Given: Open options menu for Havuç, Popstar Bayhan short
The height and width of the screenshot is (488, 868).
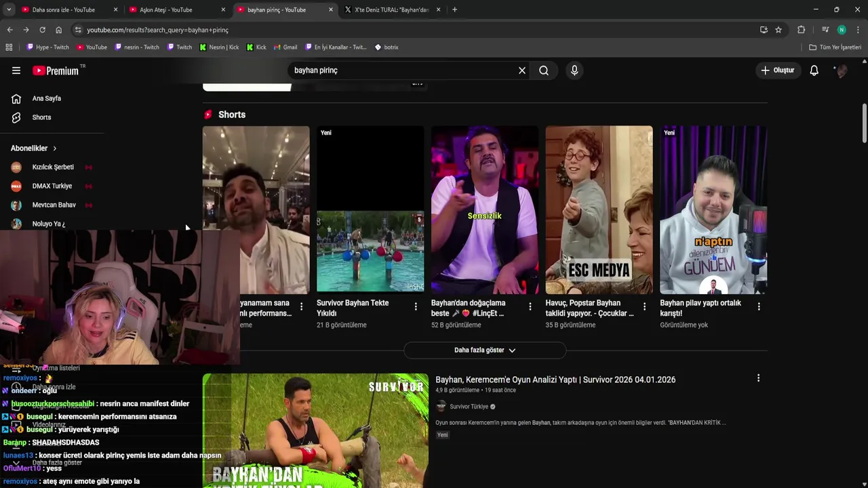Looking at the screenshot, I should pyautogui.click(x=644, y=306).
